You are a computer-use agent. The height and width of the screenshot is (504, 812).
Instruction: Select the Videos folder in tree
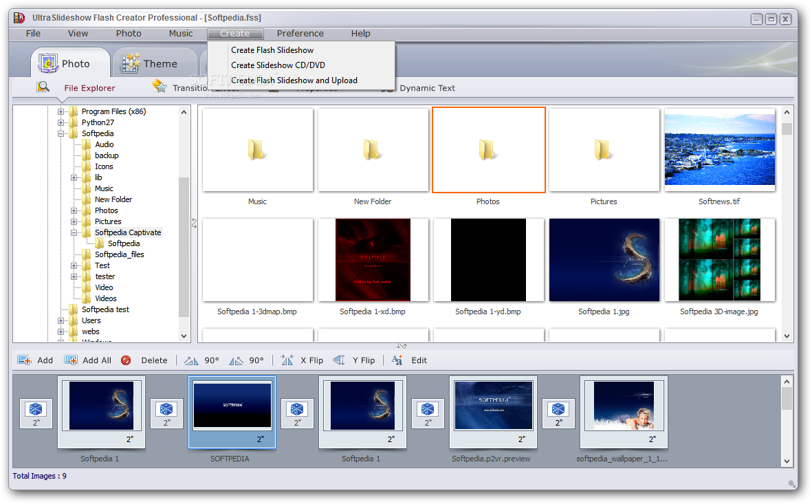point(106,298)
